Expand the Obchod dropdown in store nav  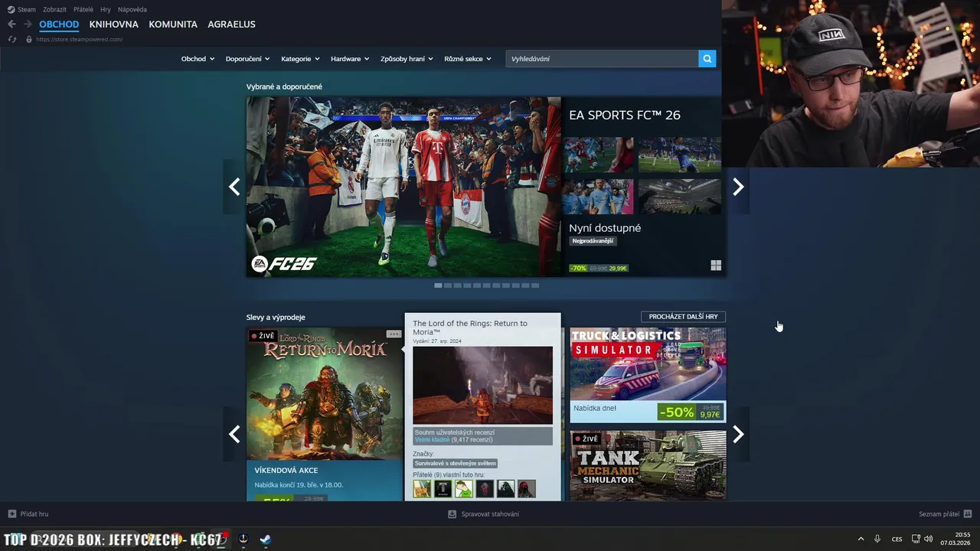point(198,58)
